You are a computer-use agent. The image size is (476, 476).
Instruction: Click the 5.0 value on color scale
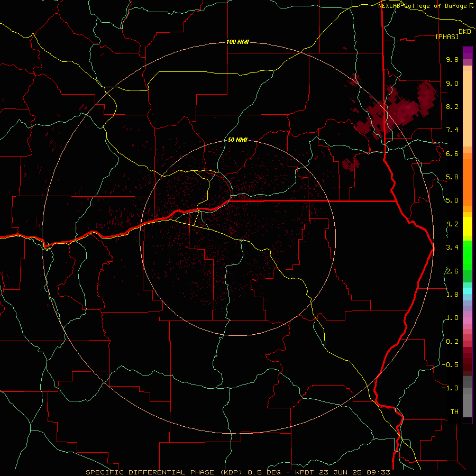point(452,200)
